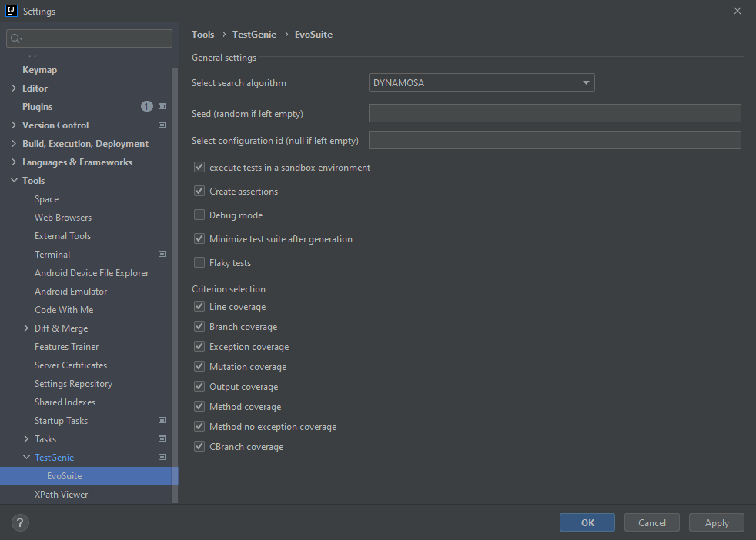
Task: Click the help question mark icon
Action: tap(20, 522)
